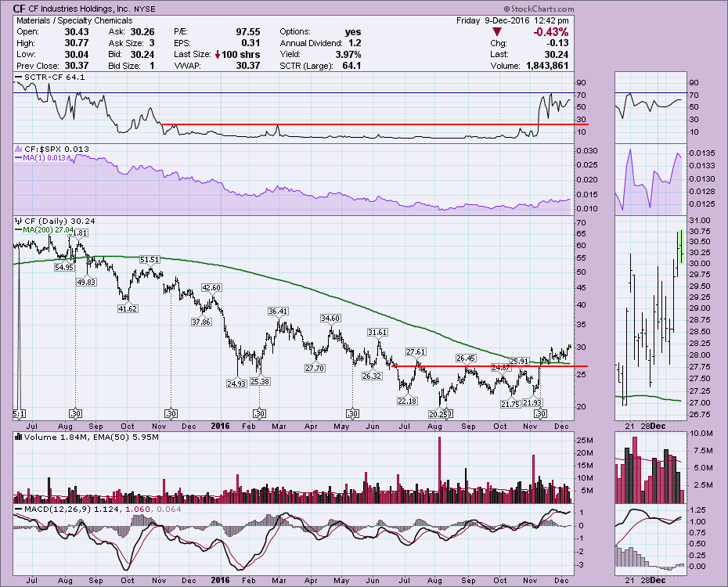Click the Friday 9-Dec-2016 12:42 pm timestamp

tap(512, 20)
